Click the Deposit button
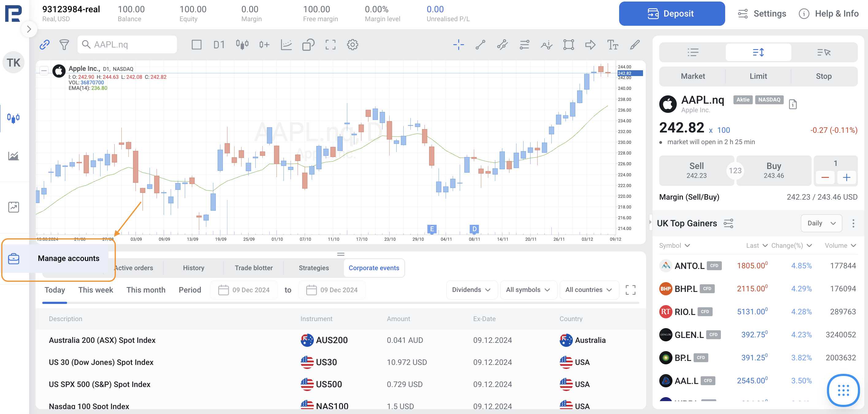Viewport: 868px width, 414px height. (672, 13)
